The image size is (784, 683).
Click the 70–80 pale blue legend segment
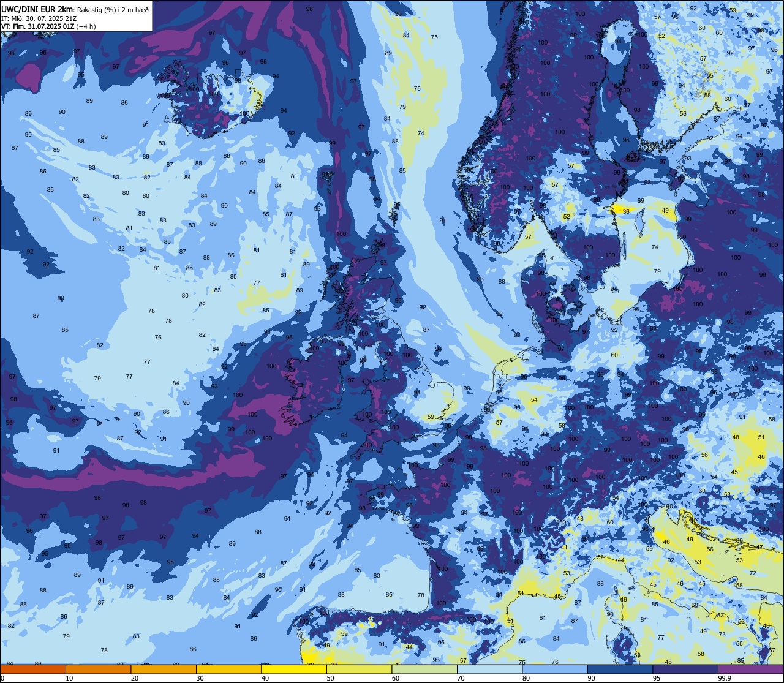click(489, 669)
